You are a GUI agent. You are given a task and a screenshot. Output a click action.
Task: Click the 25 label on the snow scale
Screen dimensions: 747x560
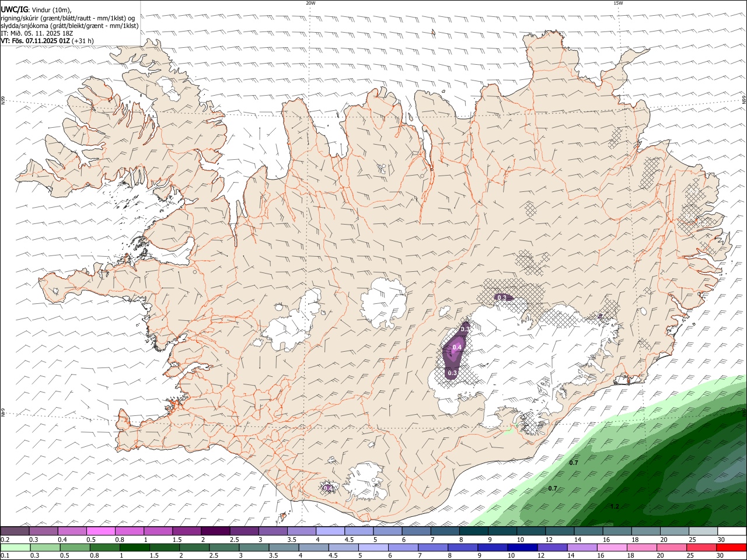coord(692,540)
